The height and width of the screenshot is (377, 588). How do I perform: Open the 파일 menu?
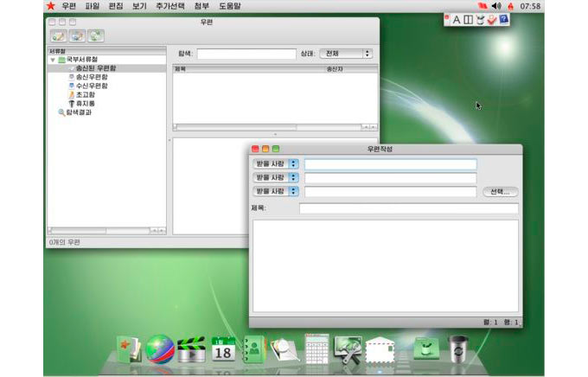[x=92, y=6]
